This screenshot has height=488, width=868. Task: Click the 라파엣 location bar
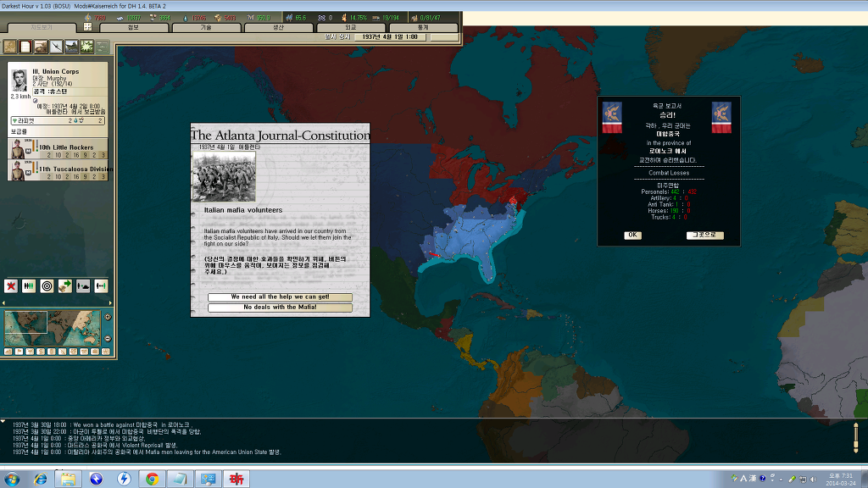point(58,120)
